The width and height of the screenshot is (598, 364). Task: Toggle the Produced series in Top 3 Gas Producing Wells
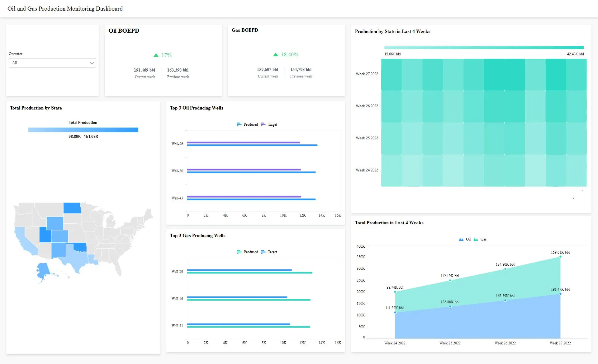pos(239,252)
